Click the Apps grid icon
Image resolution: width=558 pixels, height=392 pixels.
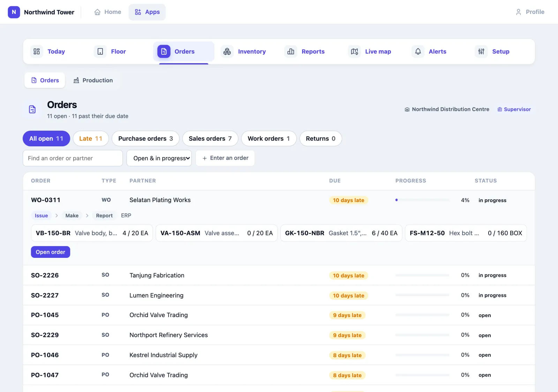[x=138, y=12]
